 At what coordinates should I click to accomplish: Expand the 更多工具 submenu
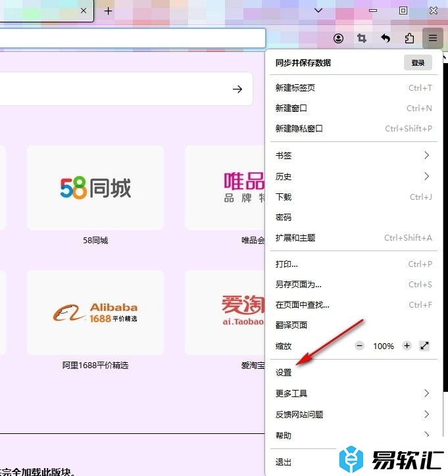[x=353, y=393]
